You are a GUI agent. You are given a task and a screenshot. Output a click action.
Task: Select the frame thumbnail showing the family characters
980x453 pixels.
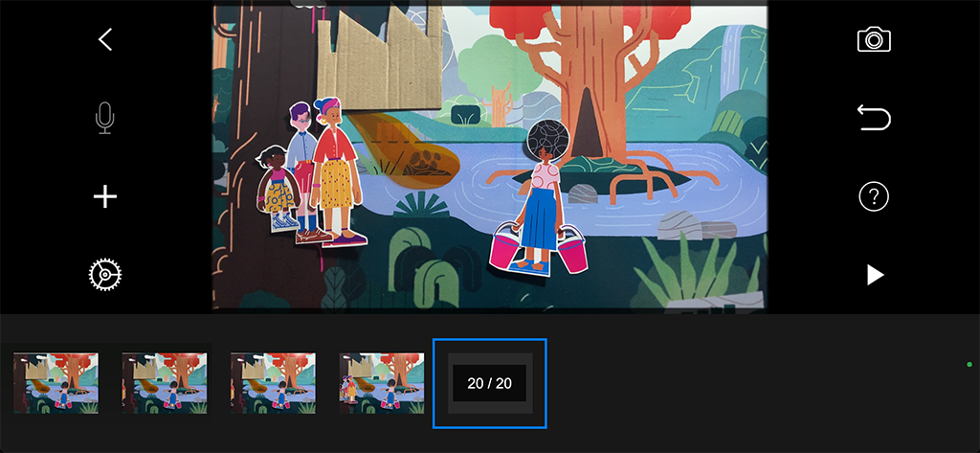coord(382,383)
